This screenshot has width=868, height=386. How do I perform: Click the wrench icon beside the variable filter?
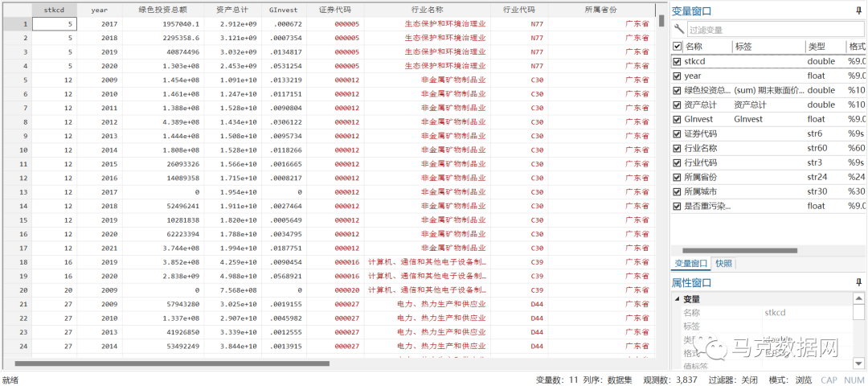click(x=678, y=29)
